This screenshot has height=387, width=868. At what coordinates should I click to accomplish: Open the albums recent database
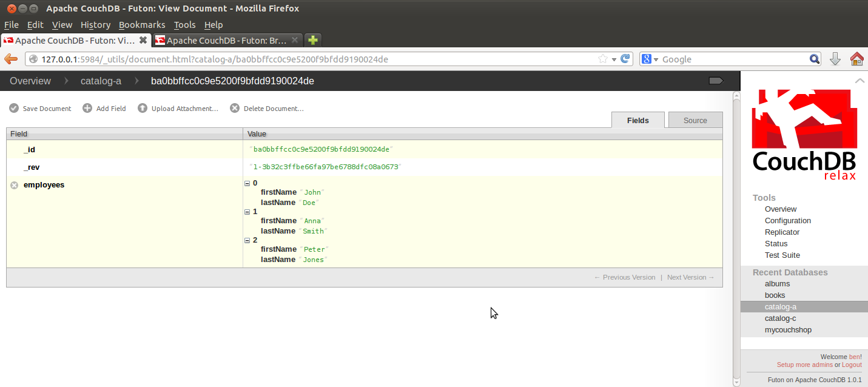[x=777, y=284]
